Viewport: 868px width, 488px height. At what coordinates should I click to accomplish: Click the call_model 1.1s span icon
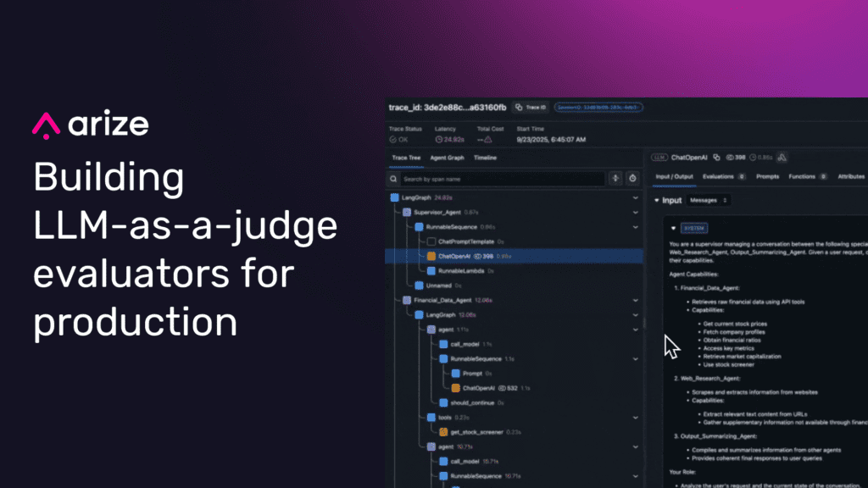tap(443, 344)
